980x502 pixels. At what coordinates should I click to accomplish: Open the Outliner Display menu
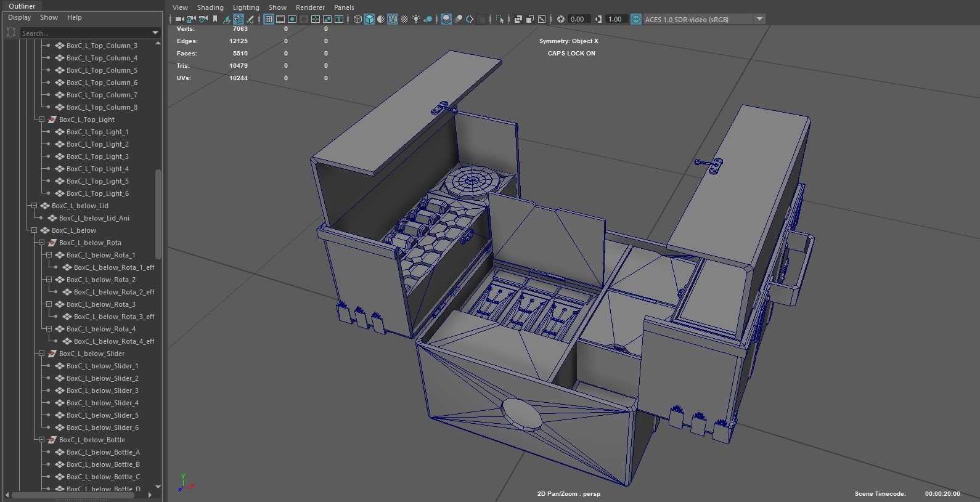pyautogui.click(x=19, y=17)
